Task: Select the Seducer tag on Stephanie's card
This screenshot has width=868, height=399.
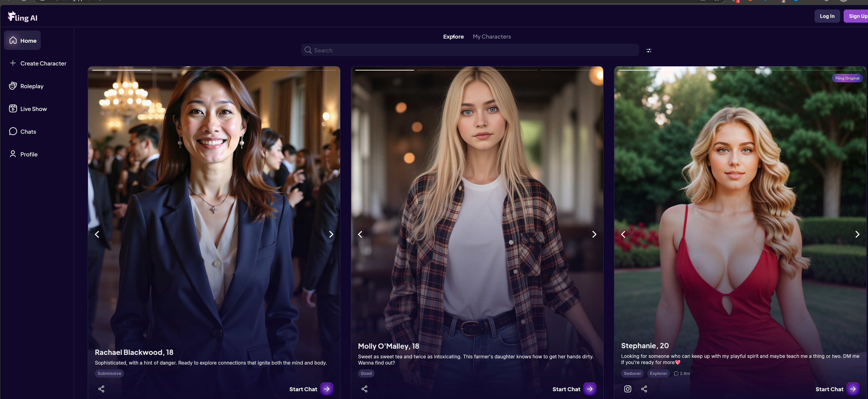Action: 632,374
